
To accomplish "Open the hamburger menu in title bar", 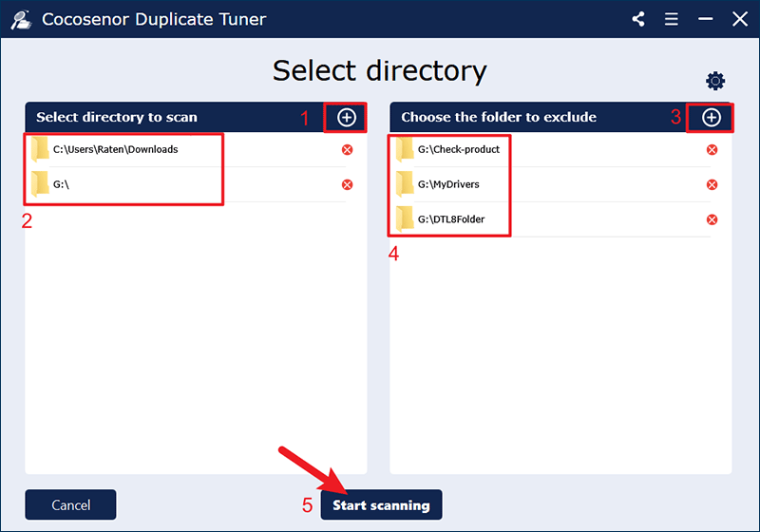I will point(672,19).
